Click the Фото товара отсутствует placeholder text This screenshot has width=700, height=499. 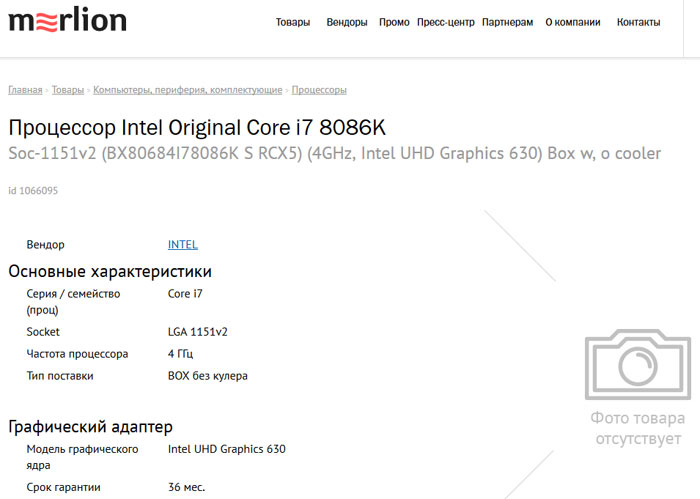pos(638,428)
